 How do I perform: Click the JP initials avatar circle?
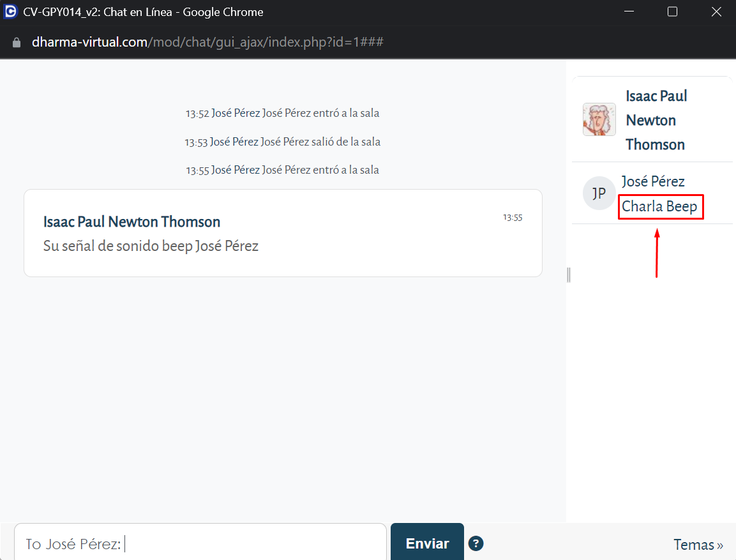point(599,193)
